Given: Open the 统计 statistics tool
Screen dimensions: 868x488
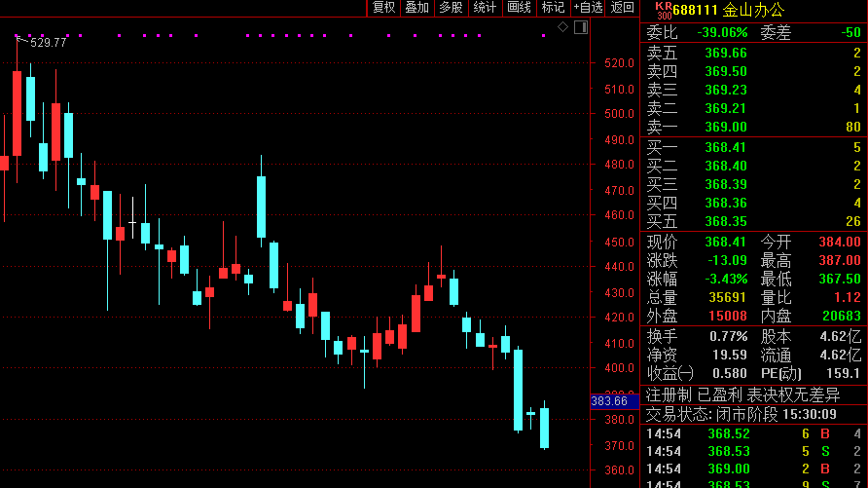Looking at the screenshot, I should point(485,8).
